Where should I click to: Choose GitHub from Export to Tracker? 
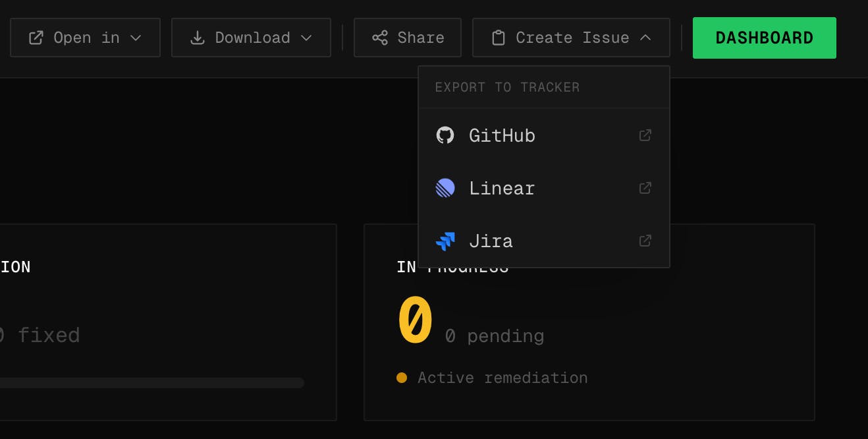(x=544, y=135)
